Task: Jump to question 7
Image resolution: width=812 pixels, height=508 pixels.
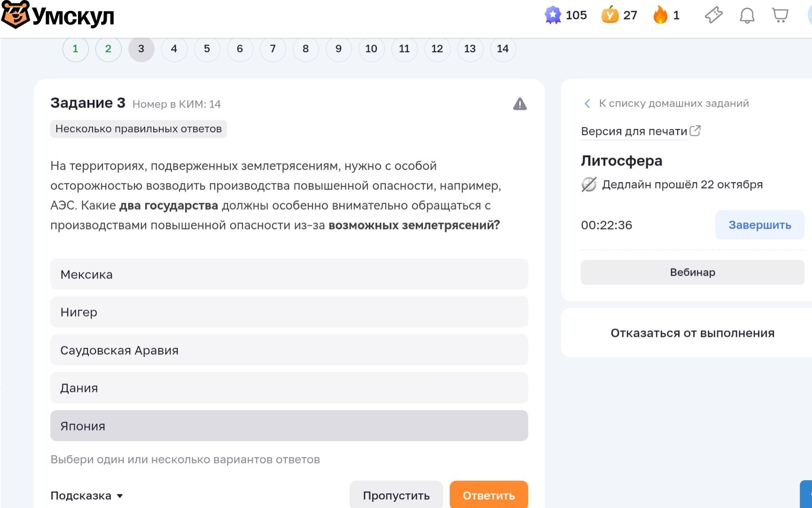Action: pyautogui.click(x=273, y=49)
